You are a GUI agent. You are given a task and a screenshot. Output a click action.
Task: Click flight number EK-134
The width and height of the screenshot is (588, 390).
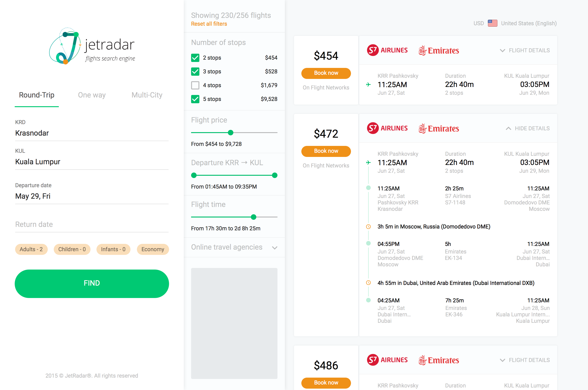coord(453,258)
